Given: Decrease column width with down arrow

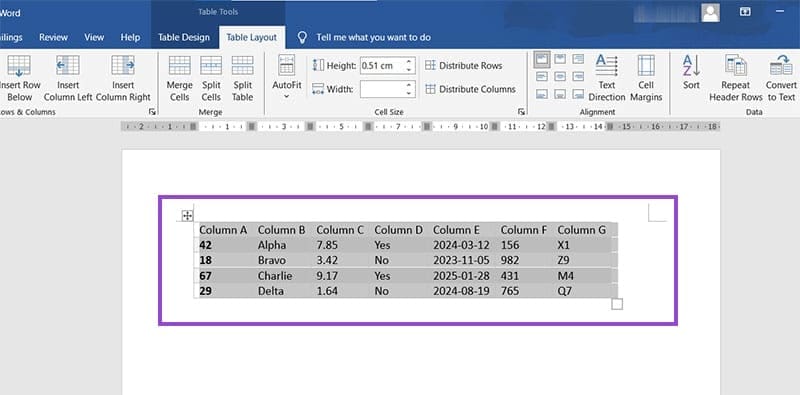Looking at the screenshot, I should [409, 93].
